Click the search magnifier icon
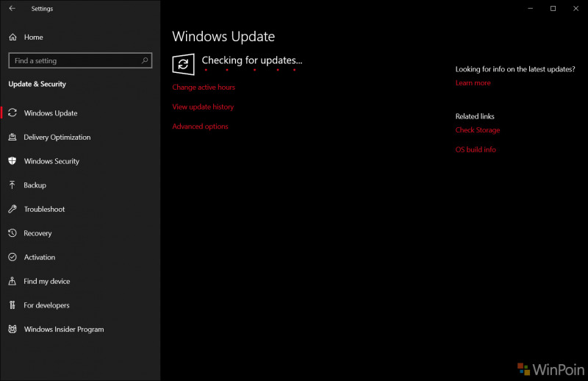Screen dimensions: 588x381 145,60
